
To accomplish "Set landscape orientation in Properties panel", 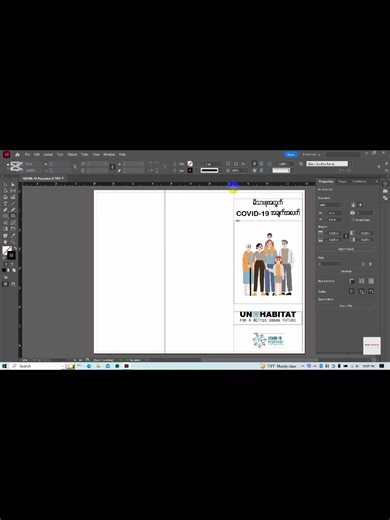I will pos(360,205).
